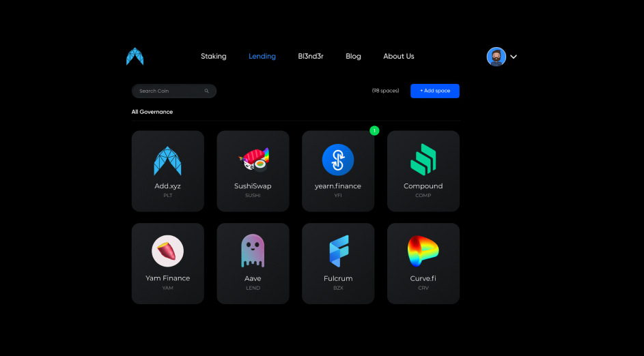Select the Compound card title

point(423,186)
